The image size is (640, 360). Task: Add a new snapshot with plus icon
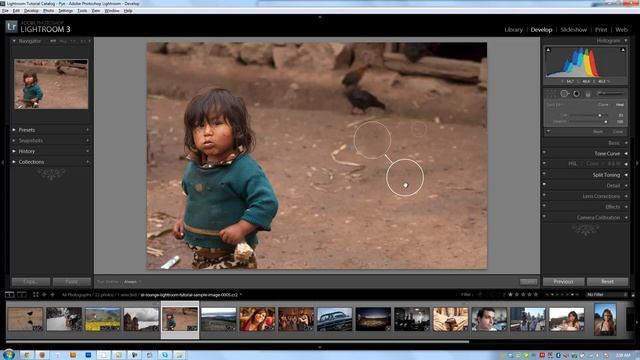pos(88,140)
